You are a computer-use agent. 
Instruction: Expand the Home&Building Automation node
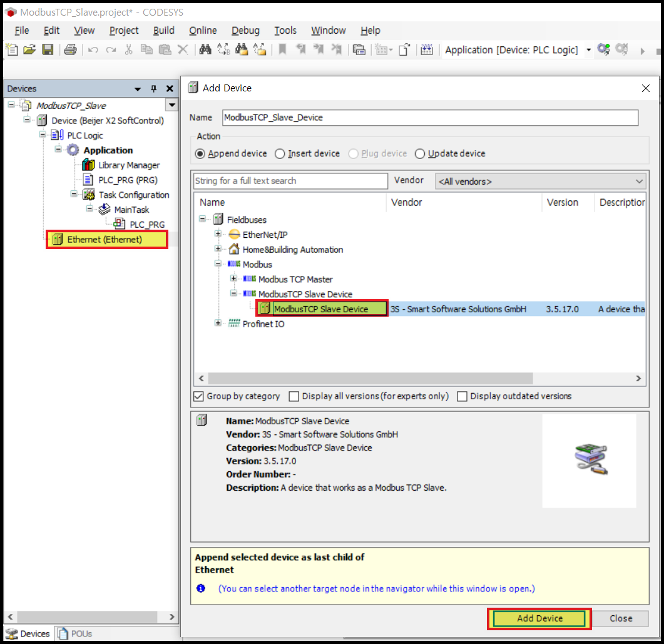pyautogui.click(x=218, y=248)
